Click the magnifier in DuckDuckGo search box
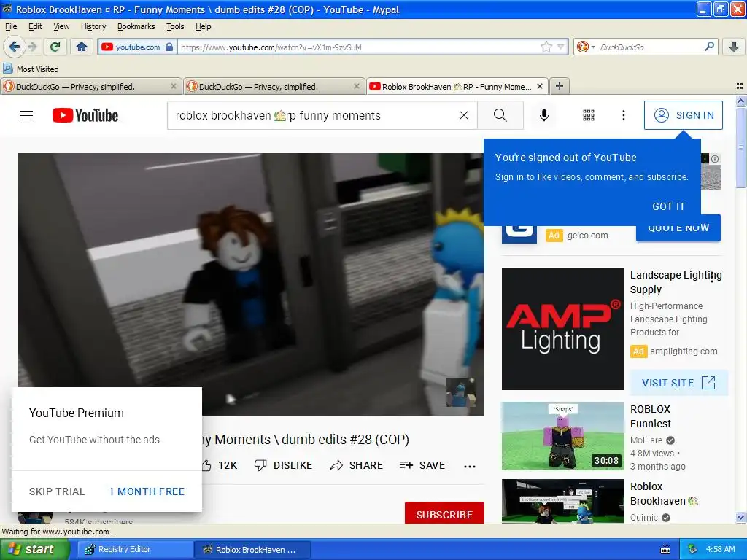747x560 pixels. 709,46
